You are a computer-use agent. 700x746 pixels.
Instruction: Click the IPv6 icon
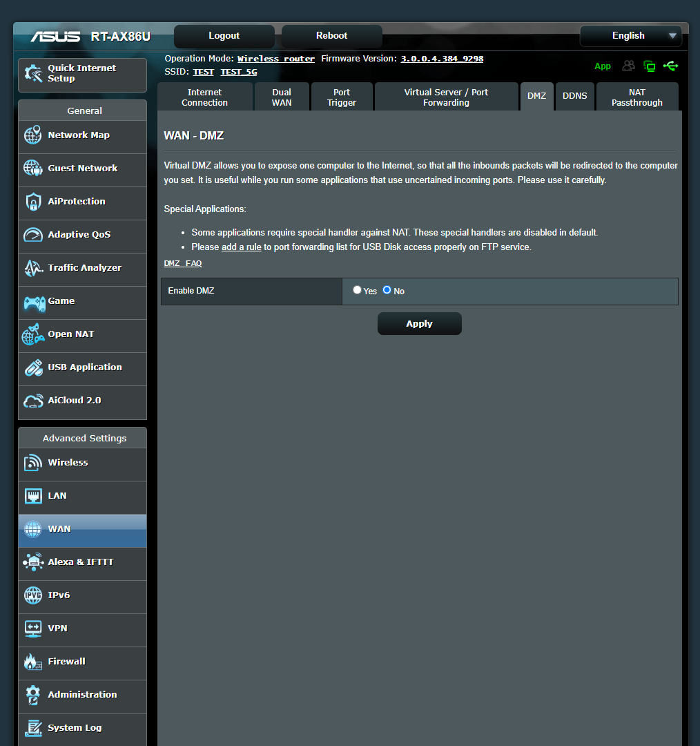tap(33, 595)
